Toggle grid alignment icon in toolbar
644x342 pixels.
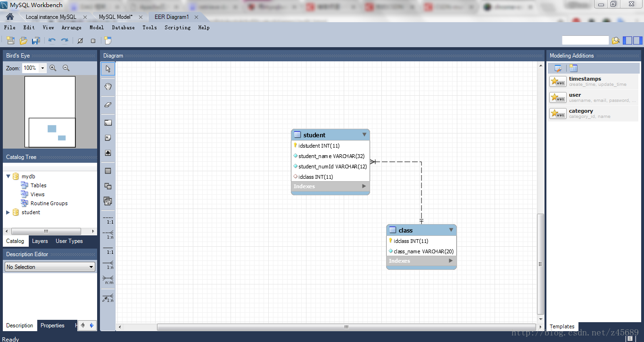point(80,41)
